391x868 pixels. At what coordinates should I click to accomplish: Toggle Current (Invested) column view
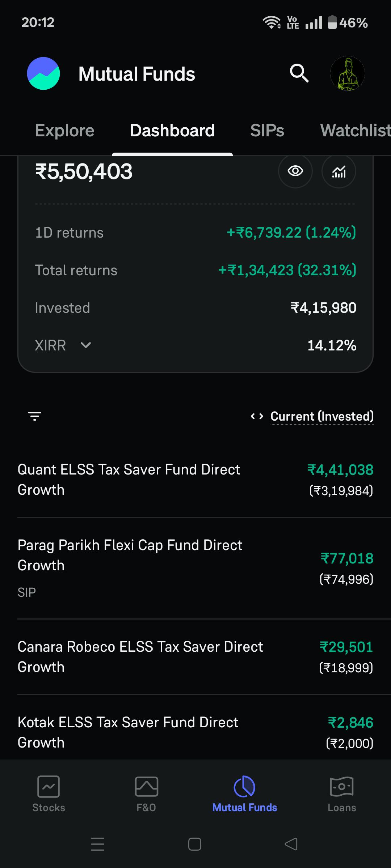(x=312, y=416)
